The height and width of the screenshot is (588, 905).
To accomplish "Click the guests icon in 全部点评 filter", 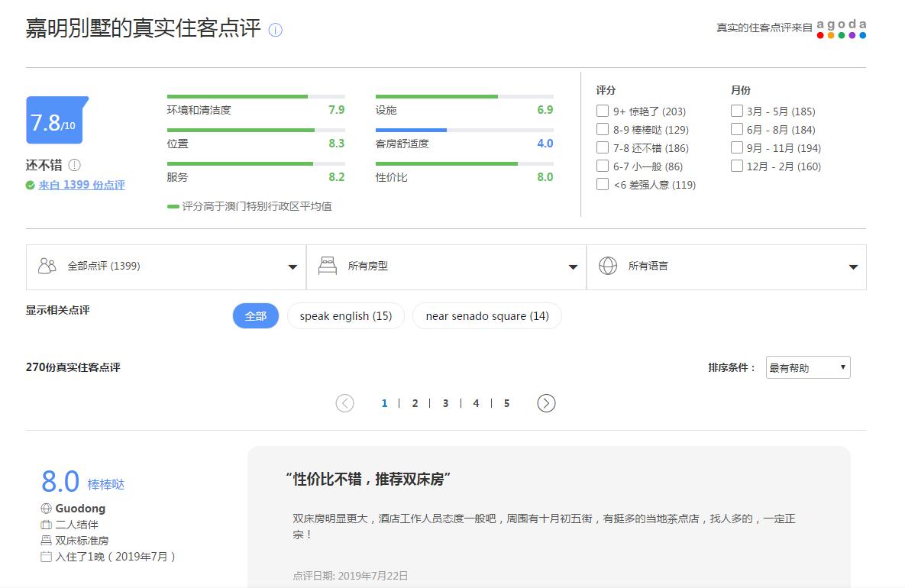I will click(47, 266).
